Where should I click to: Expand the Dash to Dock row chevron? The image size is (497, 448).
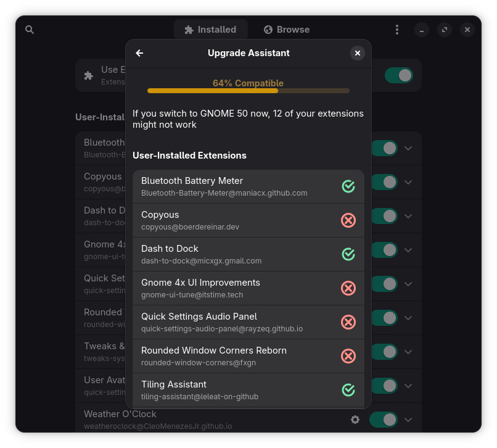click(408, 216)
